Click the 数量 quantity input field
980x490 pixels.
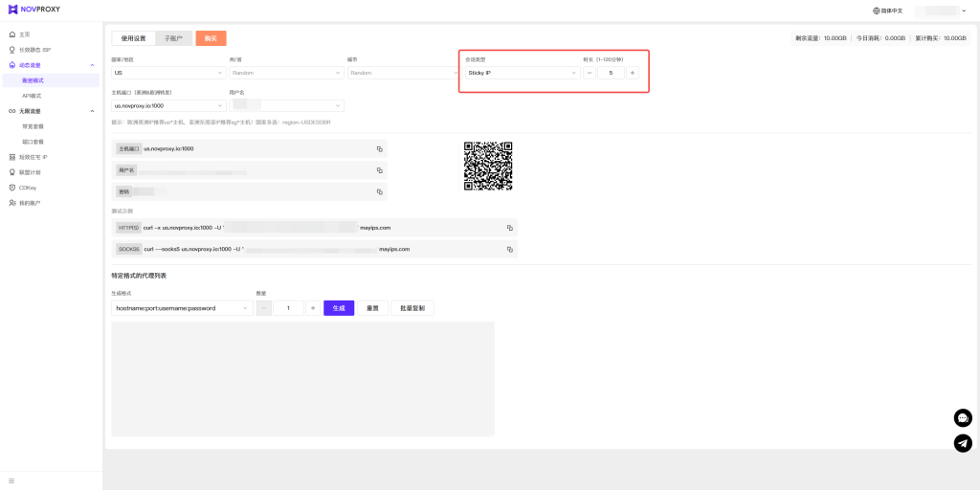click(288, 308)
